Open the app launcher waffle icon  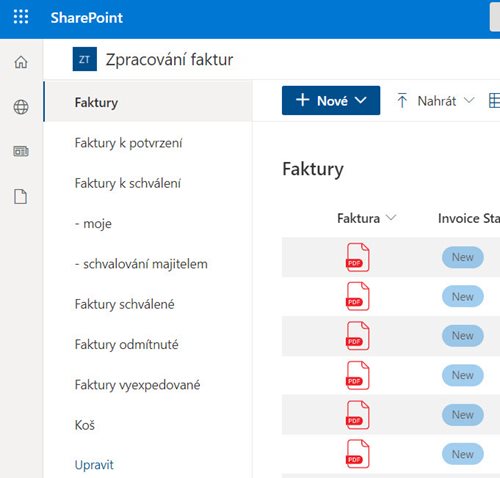point(21,17)
